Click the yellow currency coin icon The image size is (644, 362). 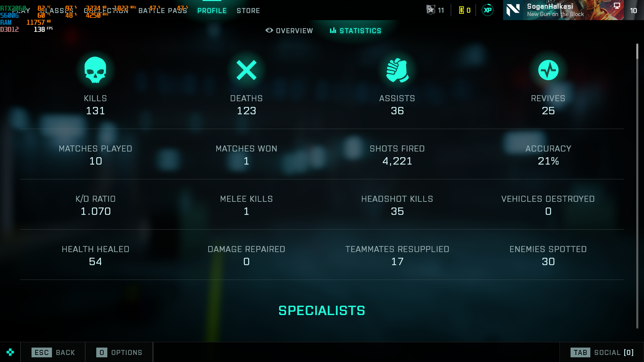(462, 10)
